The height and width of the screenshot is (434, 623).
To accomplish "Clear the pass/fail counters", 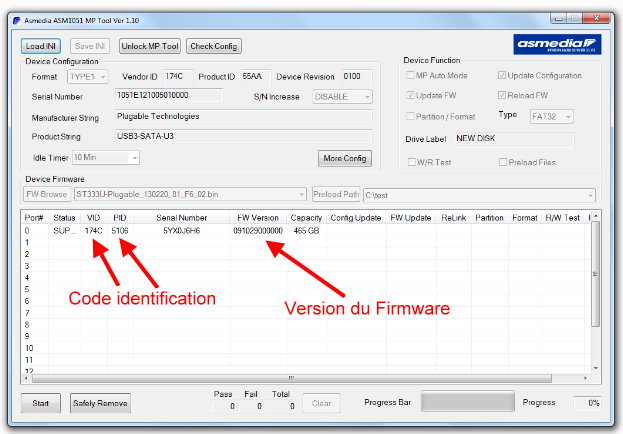I will pyautogui.click(x=321, y=403).
